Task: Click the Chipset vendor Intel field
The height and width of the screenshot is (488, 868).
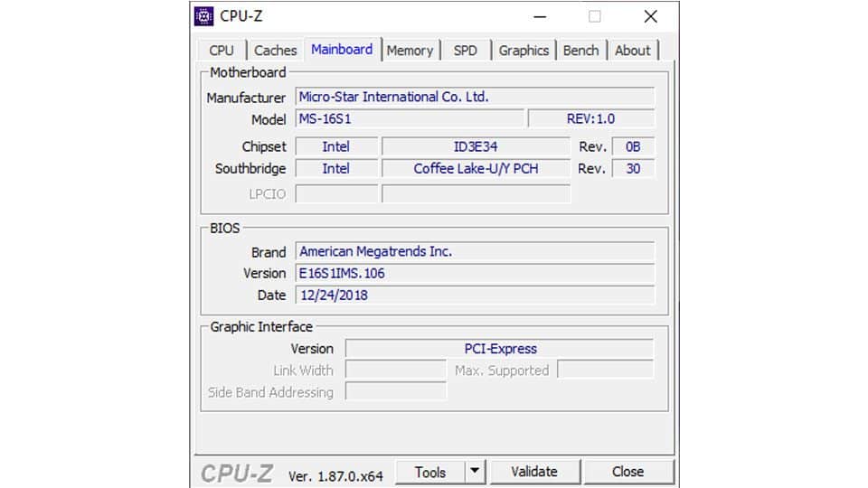Action: pyautogui.click(x=336, y=146)
